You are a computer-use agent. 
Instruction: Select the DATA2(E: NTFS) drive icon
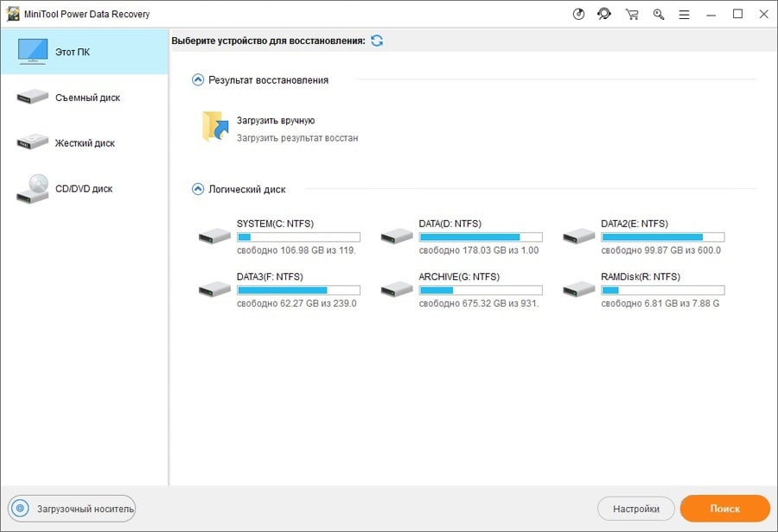click(578, 236)
